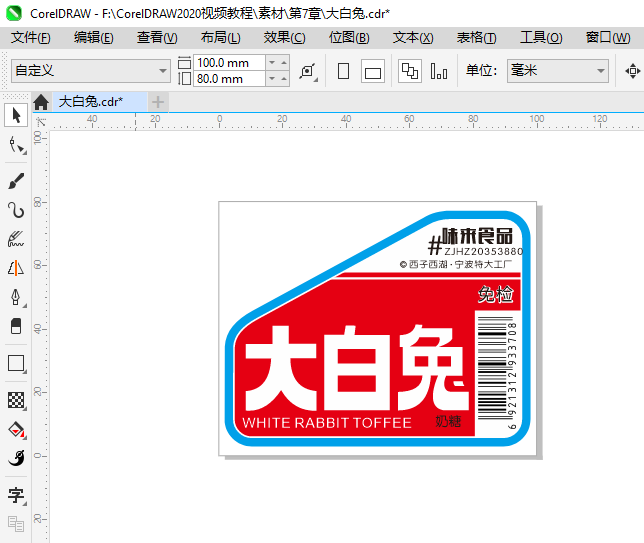Select the Eraser tool
The image size is (644, 543).
coord(16,326)
